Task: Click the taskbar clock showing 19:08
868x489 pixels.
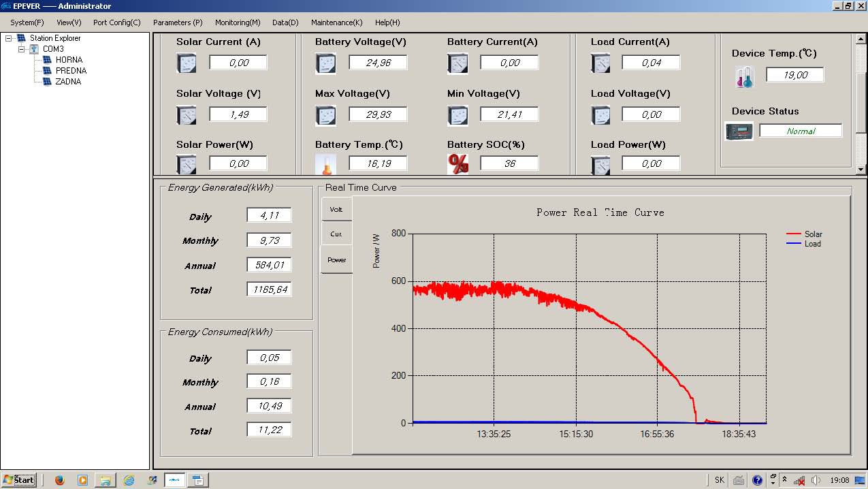Action: coord(839,480)
